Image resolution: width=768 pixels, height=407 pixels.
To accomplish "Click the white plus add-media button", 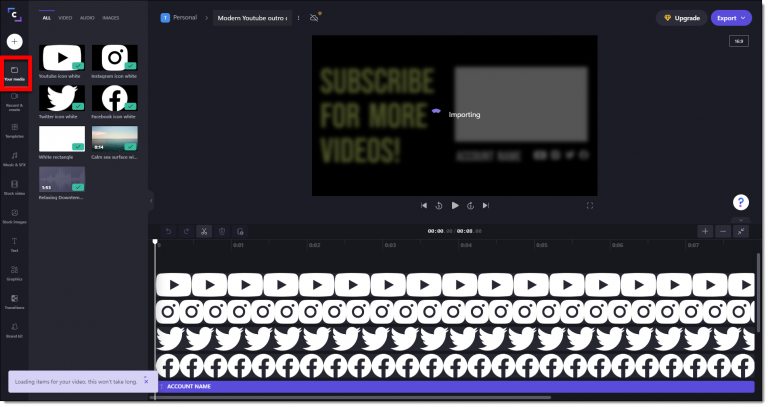I will [14, 42].
